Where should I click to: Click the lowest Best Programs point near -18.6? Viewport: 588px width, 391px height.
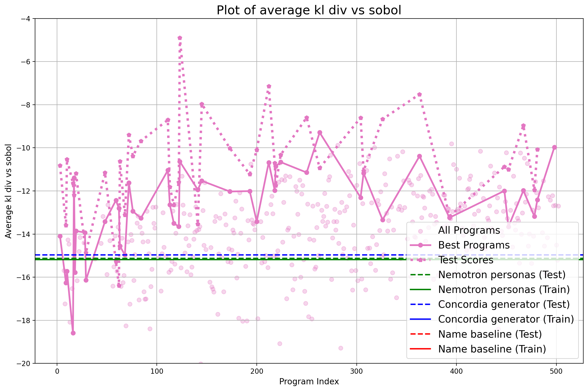[73, 333]
